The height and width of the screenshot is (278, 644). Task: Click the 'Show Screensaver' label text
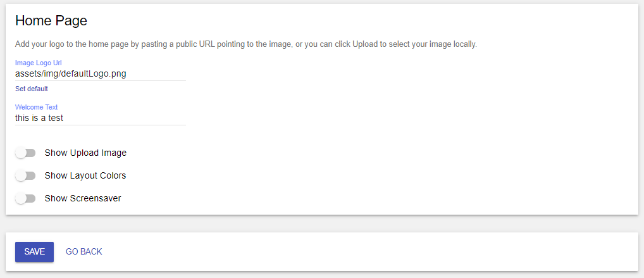click(83, 198)
